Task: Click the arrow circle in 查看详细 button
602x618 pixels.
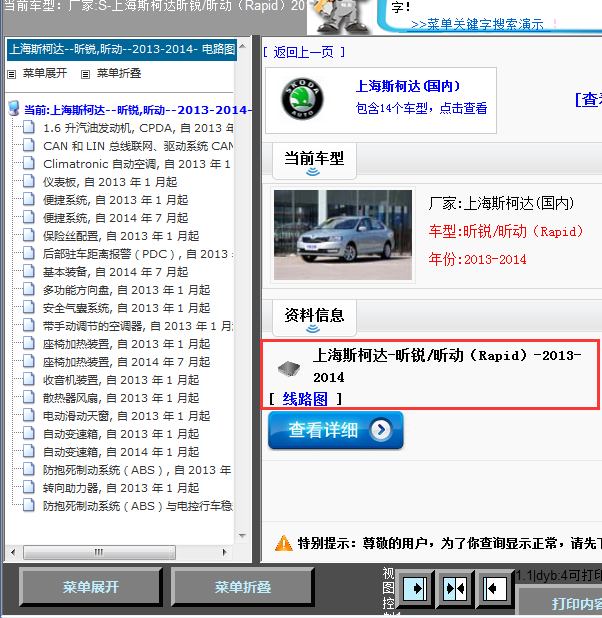Action: 381,430
